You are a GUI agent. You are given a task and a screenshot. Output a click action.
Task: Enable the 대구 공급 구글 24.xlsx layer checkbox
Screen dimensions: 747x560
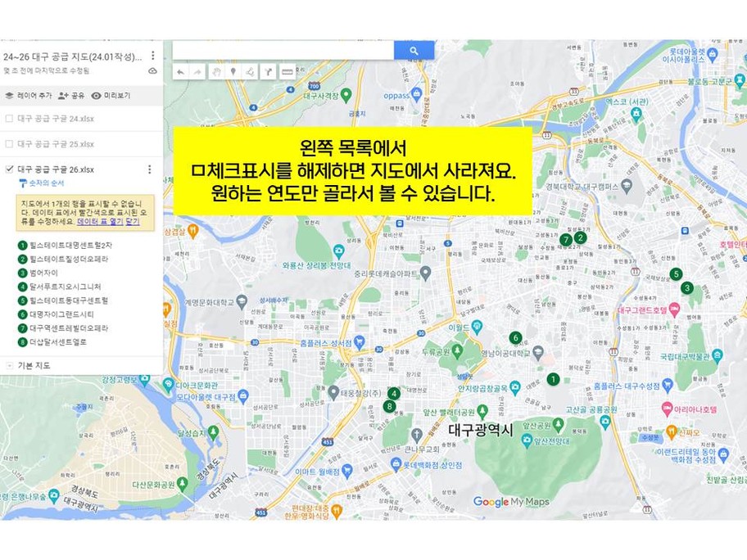coord(9,119)
